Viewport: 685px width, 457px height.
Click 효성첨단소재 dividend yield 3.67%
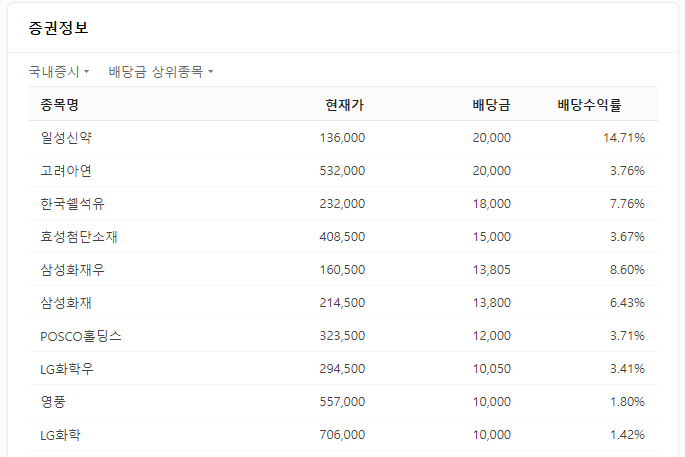tap(627, 237)
